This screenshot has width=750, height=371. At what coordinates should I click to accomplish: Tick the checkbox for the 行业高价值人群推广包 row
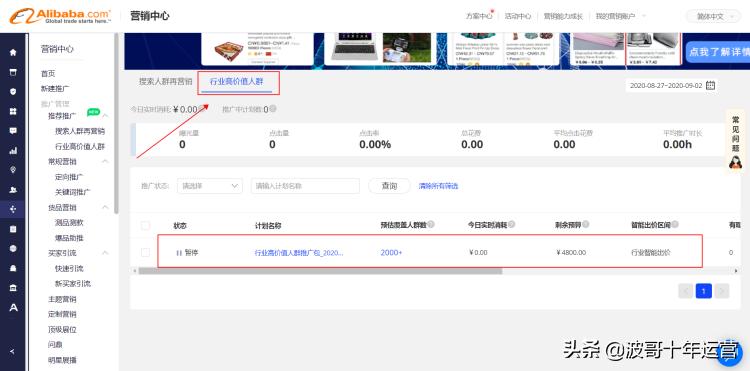tap(145, 252)
